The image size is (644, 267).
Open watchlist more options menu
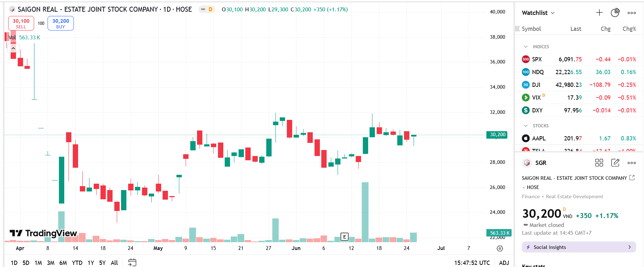point(632,13)
